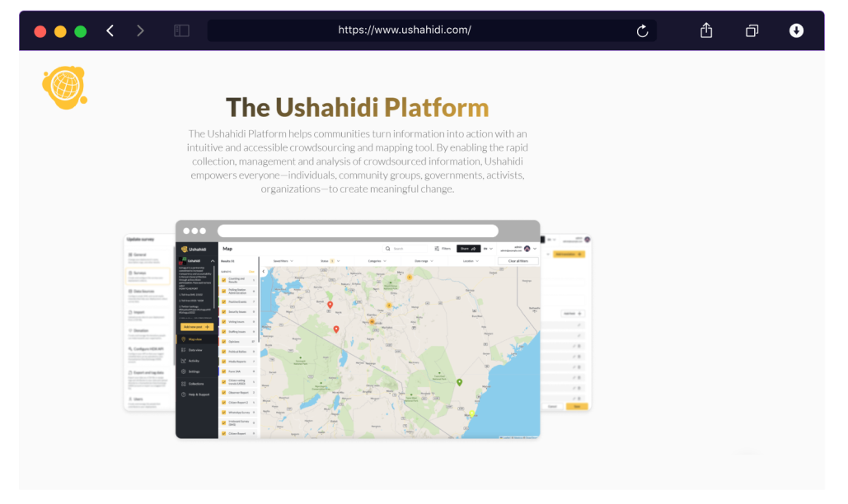This screenshot has width=848, height=504.
Task: Click the lower red map marker
Action: pyautogui.click(x=336, y=329)
